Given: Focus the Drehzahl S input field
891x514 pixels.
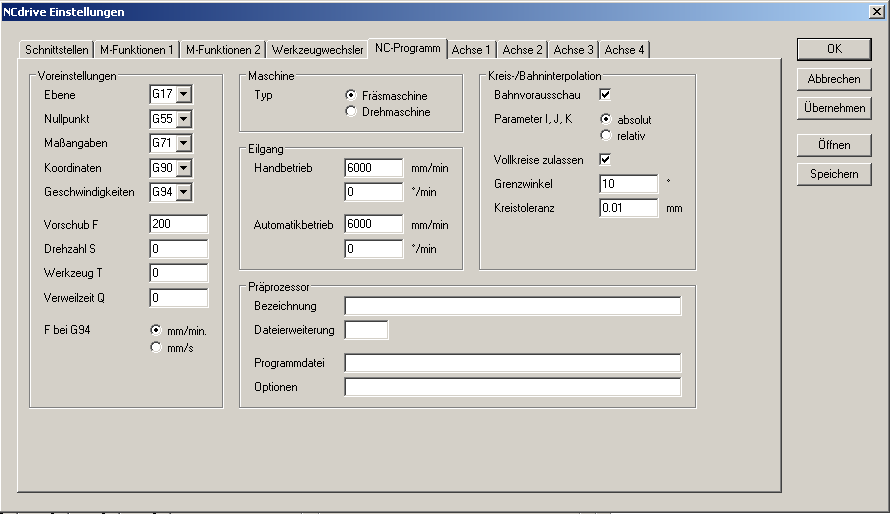Looking at the screenshot, I should pyautogui.click(x=178, y=249).
